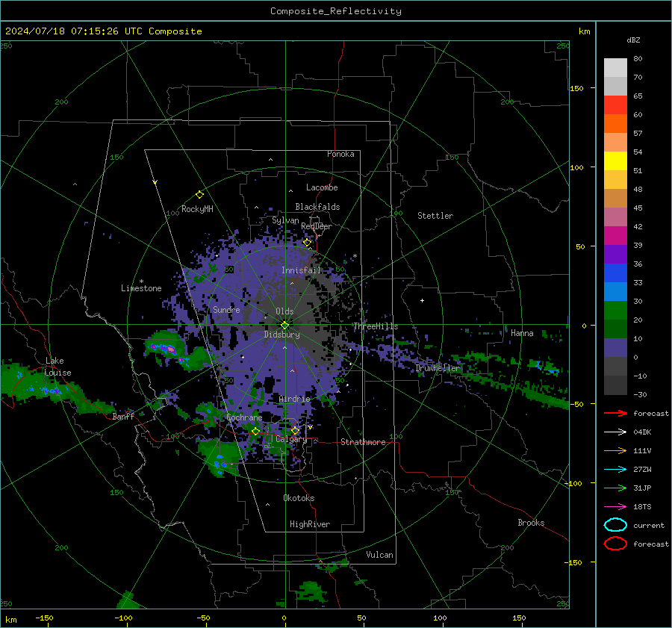Click the Airdrie city label
This screenshot has width=672, height=628.
point(294,399)
